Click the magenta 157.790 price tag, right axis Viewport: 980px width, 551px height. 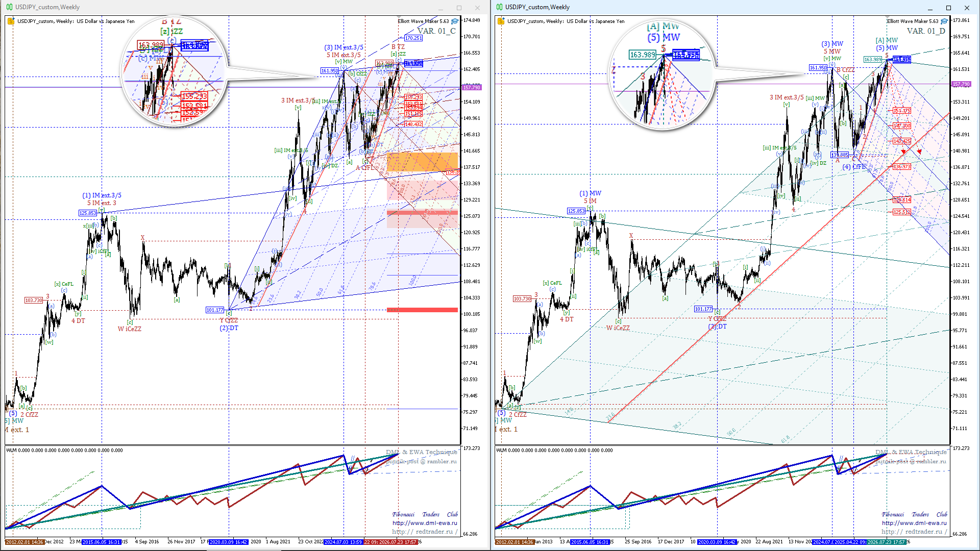click(961, 84)
